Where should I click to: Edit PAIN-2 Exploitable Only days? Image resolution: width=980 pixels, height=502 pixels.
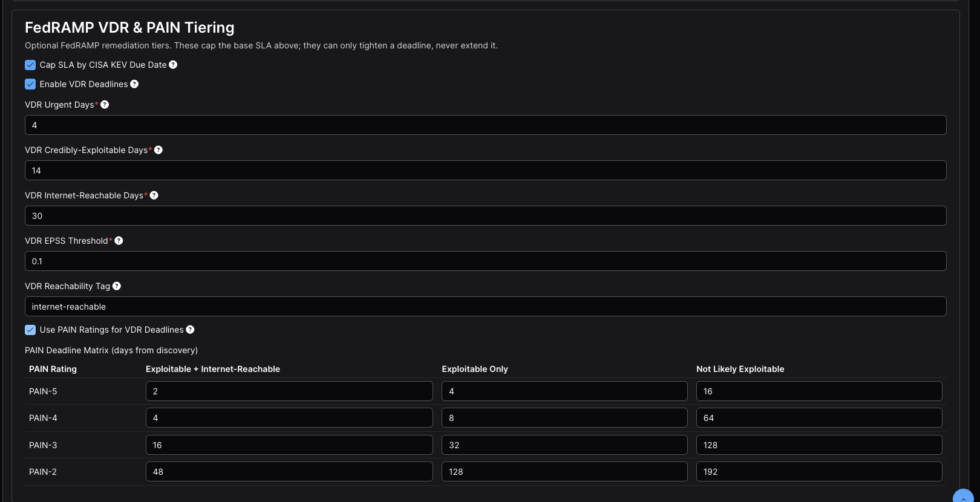point(564,472)
